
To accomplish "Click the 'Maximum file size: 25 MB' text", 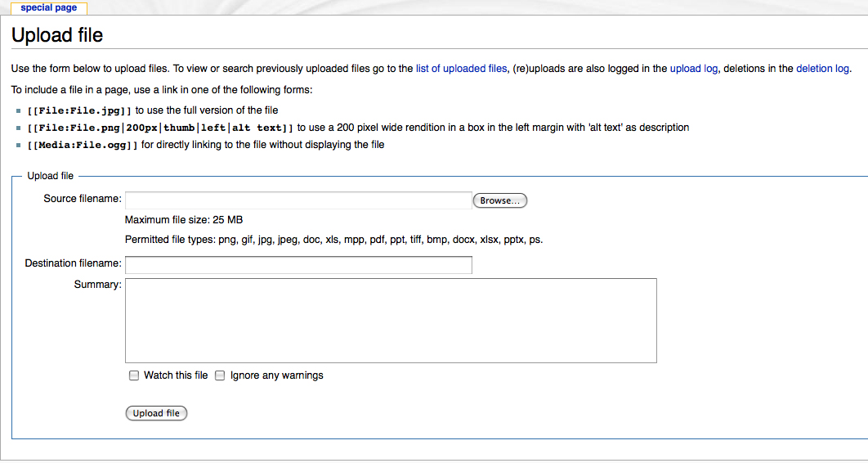I will click(184, 220).
